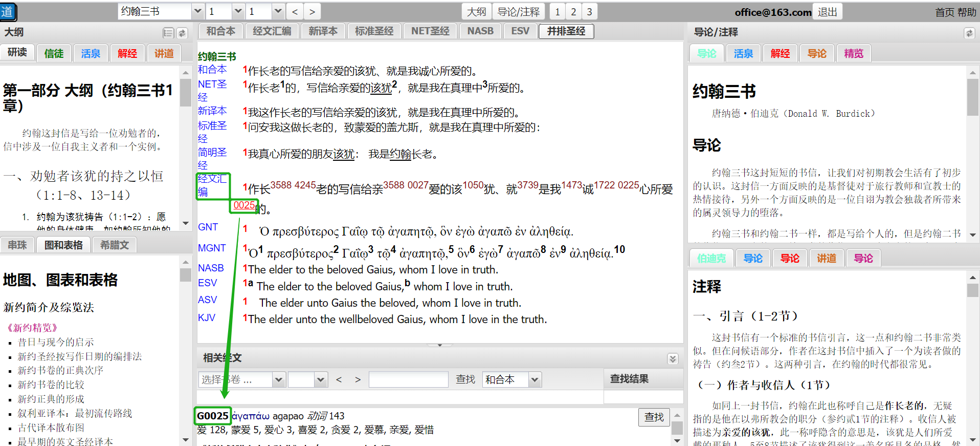Open the 约翰三书 book dropdown
Viewport: 980px width, 446px height.
pos(197,11)
